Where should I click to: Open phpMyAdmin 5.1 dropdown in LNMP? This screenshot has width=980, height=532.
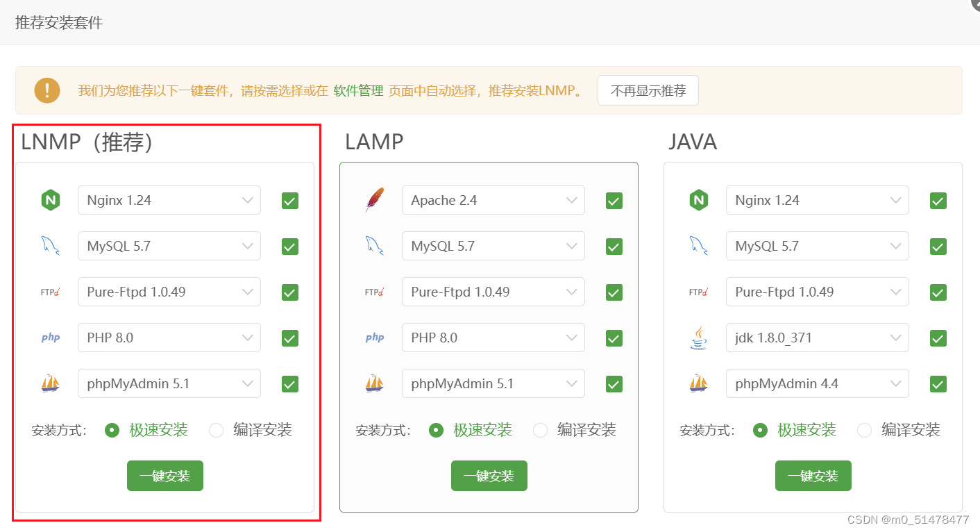click(169, 383)
